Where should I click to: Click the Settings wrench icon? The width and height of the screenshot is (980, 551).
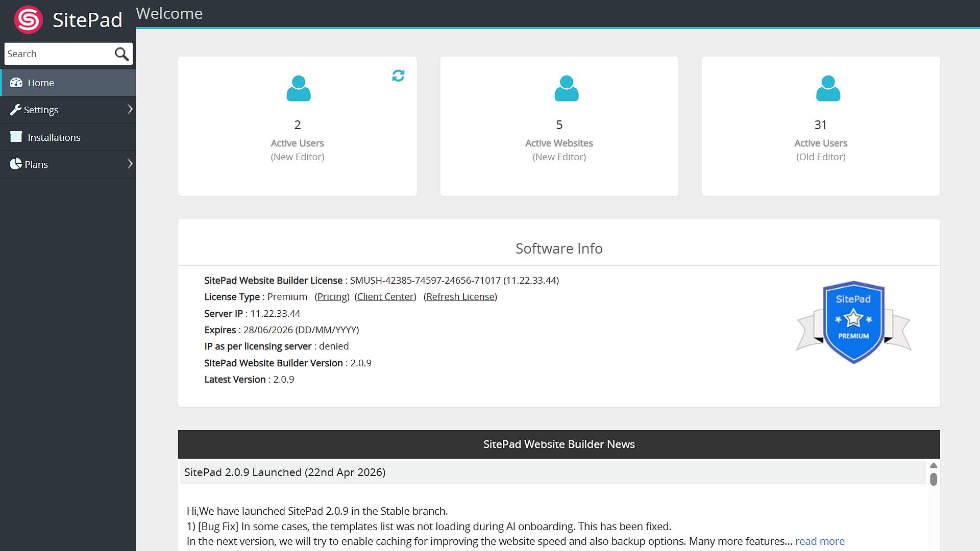pos(15,110)
